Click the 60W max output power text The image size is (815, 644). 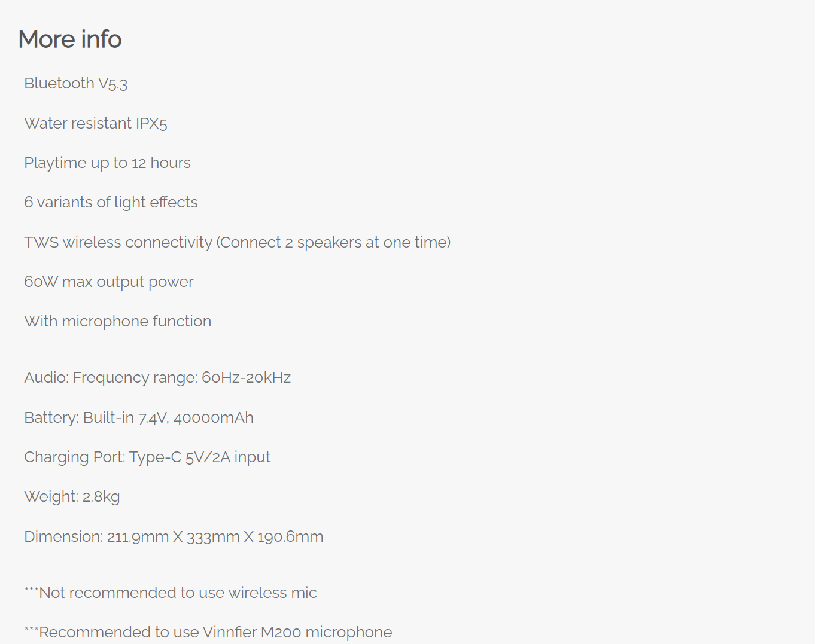(109, 282)
